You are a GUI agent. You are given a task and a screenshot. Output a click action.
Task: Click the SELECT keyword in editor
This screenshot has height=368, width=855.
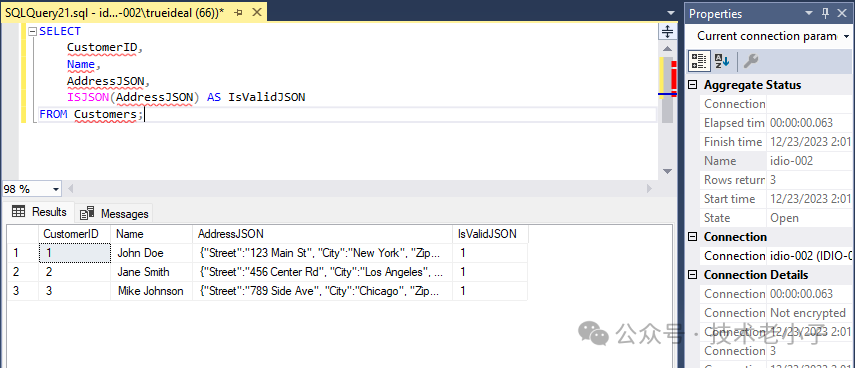[60, 31]
